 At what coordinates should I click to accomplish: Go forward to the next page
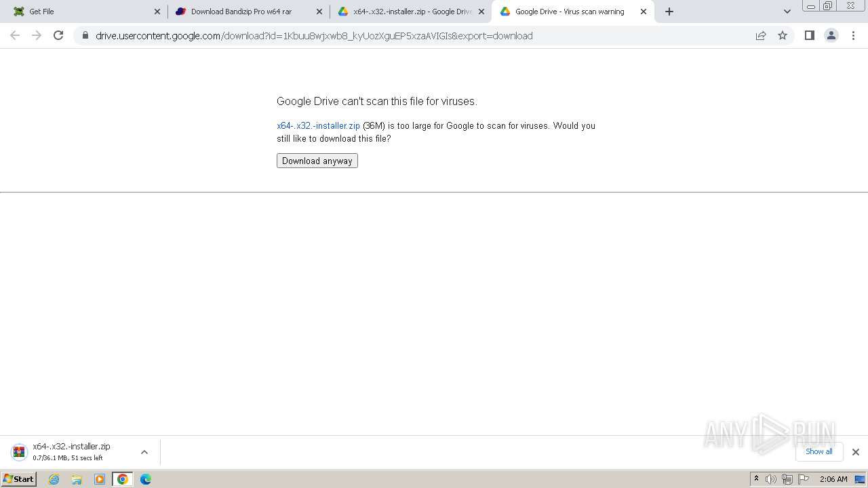(x=37, y=35)
